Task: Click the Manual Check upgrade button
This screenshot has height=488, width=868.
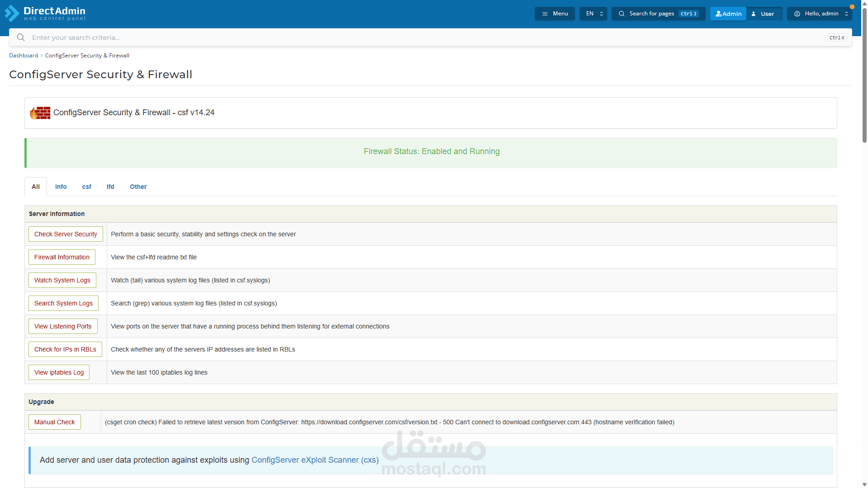Action: coord(54,422)
